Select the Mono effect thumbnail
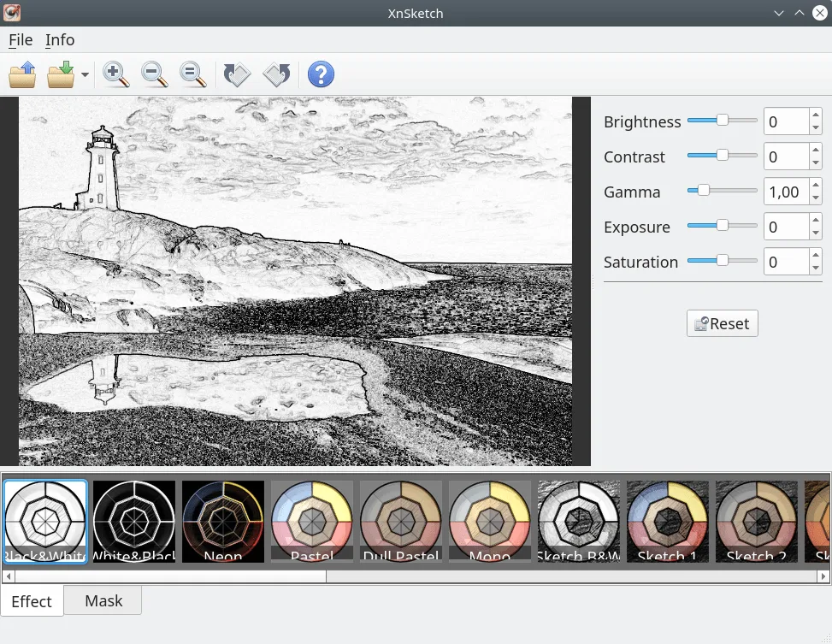Viewport: 832px width, 644px height. point(490,522)
